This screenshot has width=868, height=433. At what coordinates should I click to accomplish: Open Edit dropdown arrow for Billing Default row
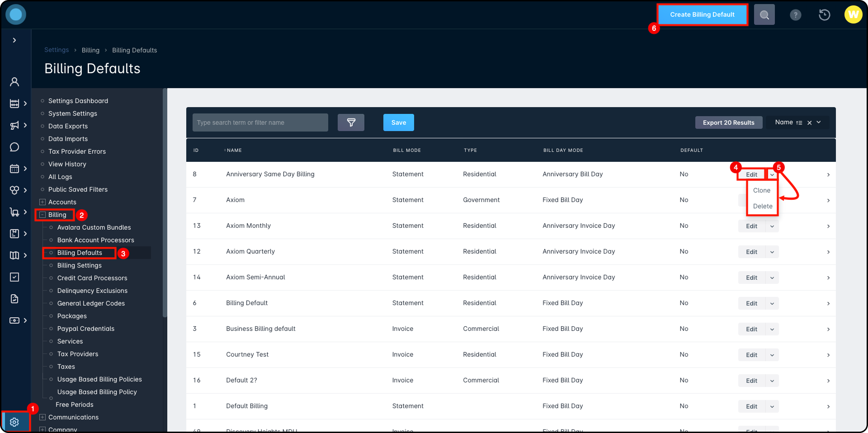click(772, 303)
